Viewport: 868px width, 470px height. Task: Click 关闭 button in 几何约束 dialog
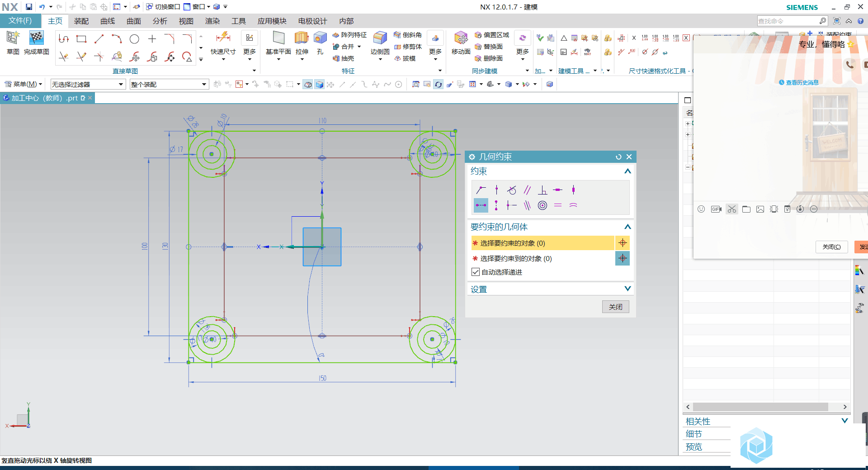[615, 307]
